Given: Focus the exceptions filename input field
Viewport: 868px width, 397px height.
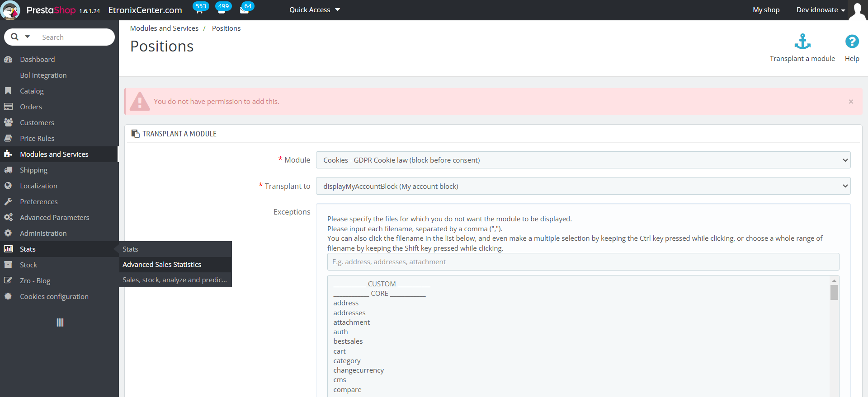Looking at the screenshot, I should point(583,262).
